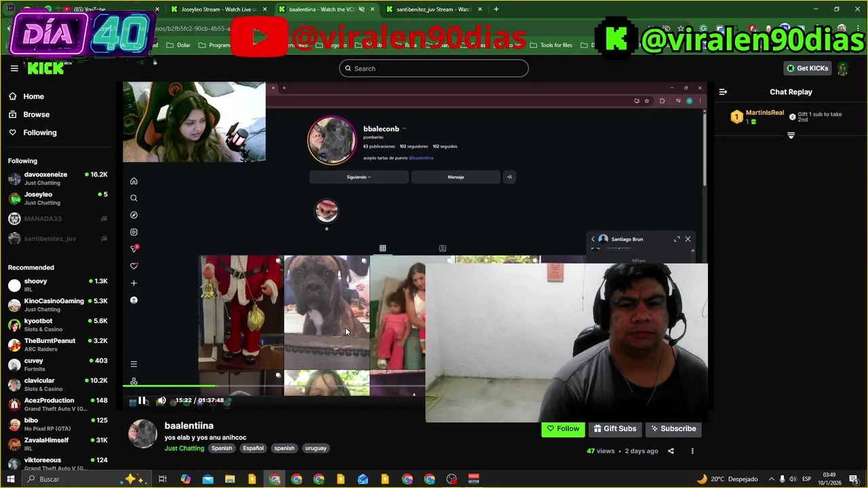Open davooxeneize followed channel
Image resolution: width=868 pixels, height=488 pixels.
tap(58, 178)
